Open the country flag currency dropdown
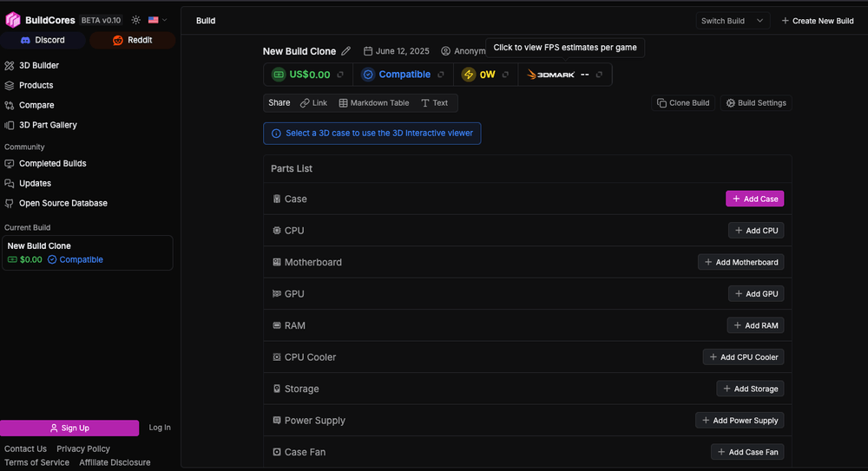The image size is (868, 471). pos(157,20)
